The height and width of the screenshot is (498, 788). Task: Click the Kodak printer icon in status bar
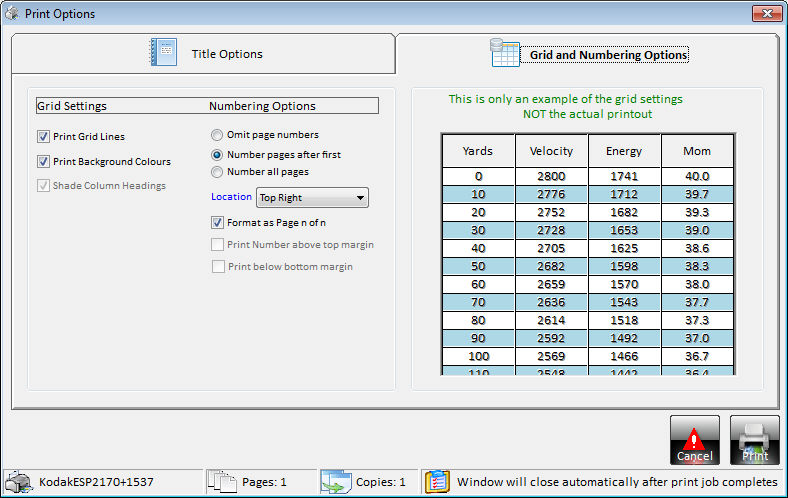click(x=19, y=482)
